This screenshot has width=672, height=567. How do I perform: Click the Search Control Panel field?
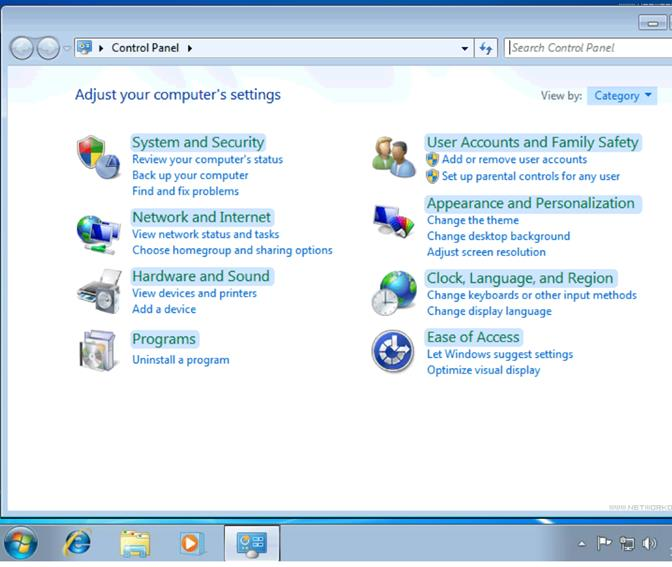[x=588, y=48]
